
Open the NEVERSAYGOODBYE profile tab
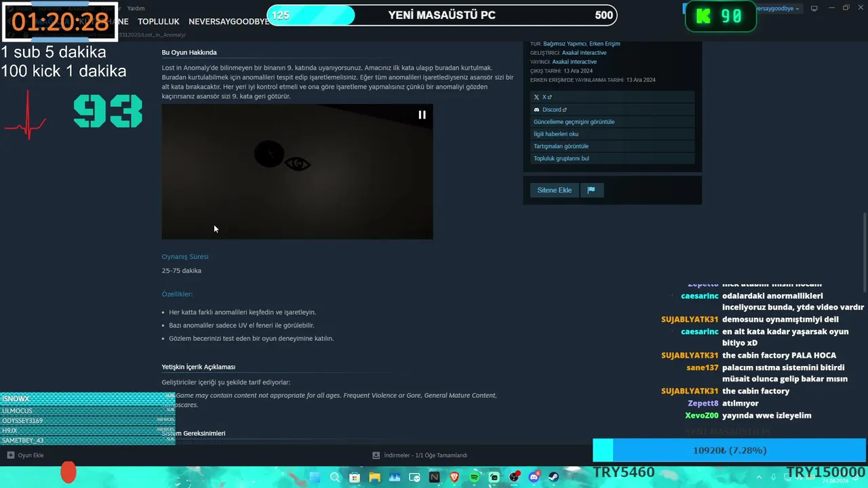229,22
